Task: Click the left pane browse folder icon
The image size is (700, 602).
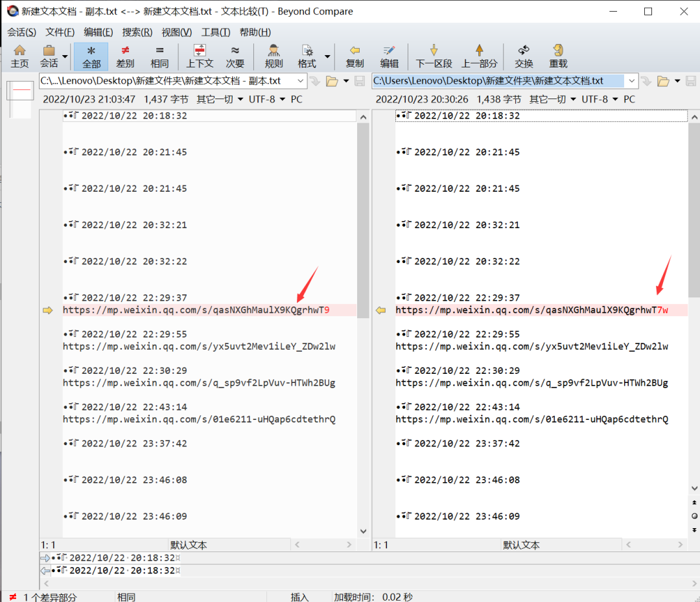Action: [332, 81]
